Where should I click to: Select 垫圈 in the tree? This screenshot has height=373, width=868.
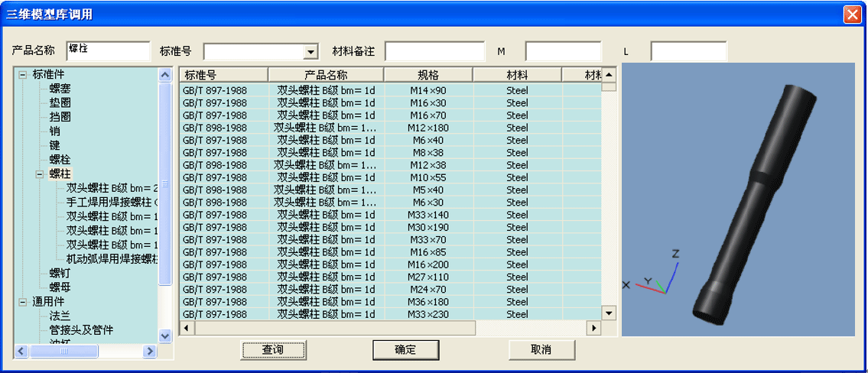(x=60, y=103)
